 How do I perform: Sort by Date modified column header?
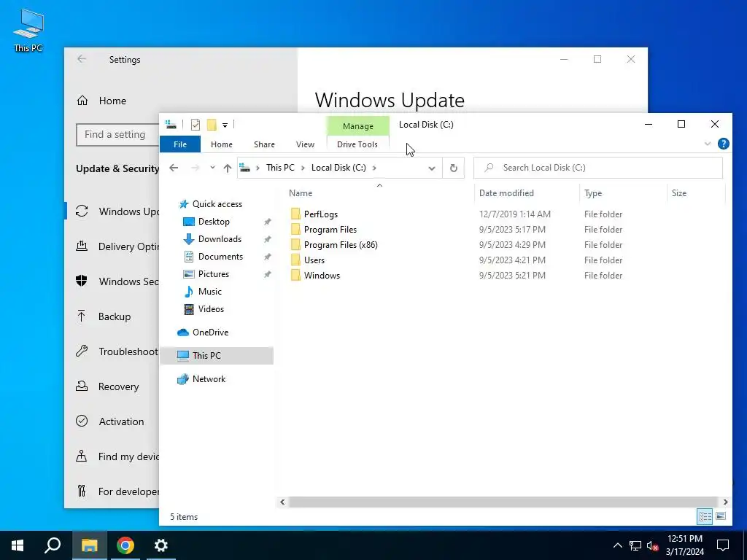506,192
